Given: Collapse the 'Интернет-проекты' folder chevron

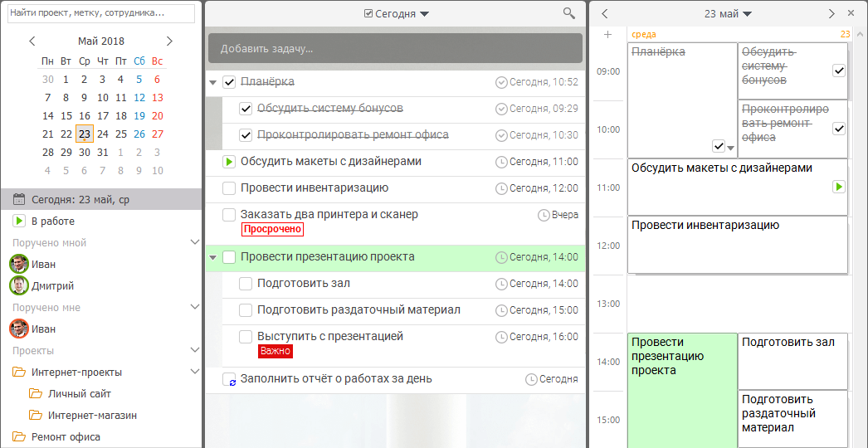Looking at the screenshot, I should coord(195,373).
